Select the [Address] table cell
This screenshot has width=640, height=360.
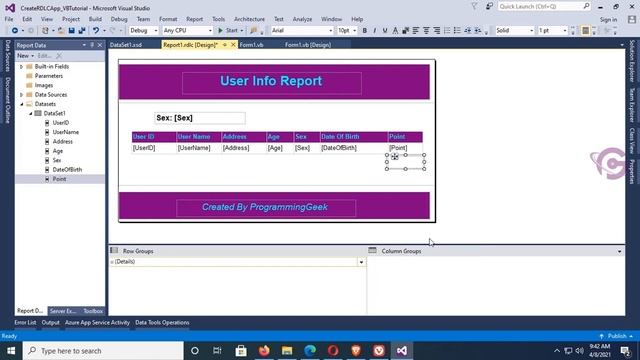[x=243, y=148]
